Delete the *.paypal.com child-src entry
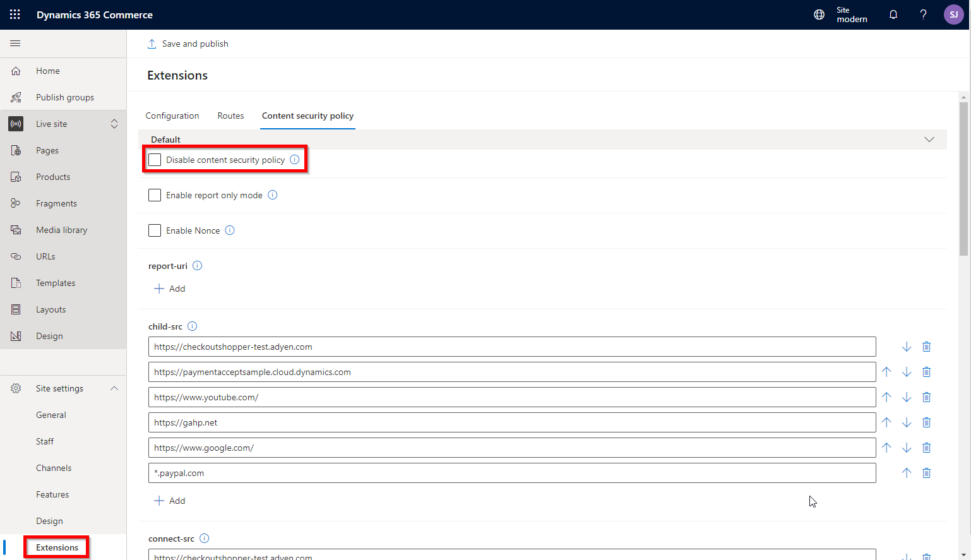971x560 pixels. 926,473
